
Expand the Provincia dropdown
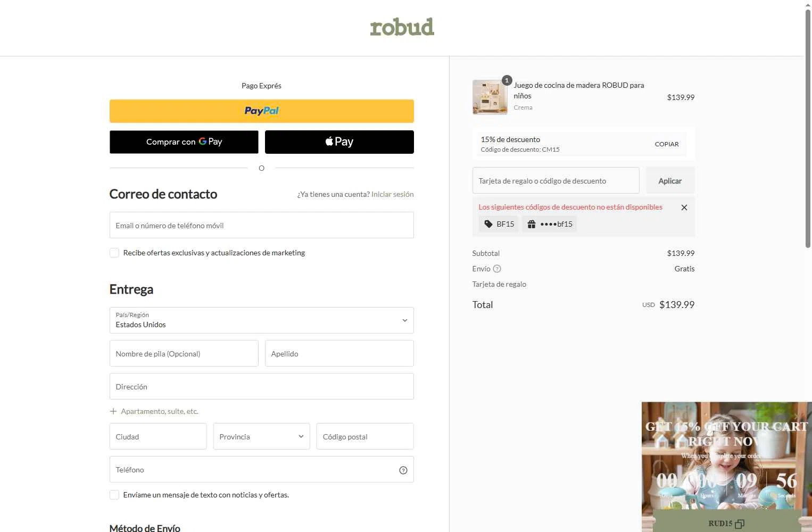click(x=261, y=436)
